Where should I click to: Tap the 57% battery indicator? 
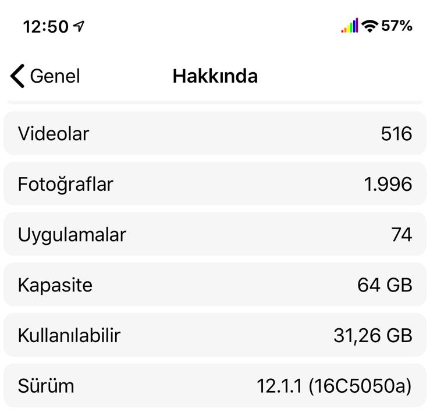pos(397,26)
